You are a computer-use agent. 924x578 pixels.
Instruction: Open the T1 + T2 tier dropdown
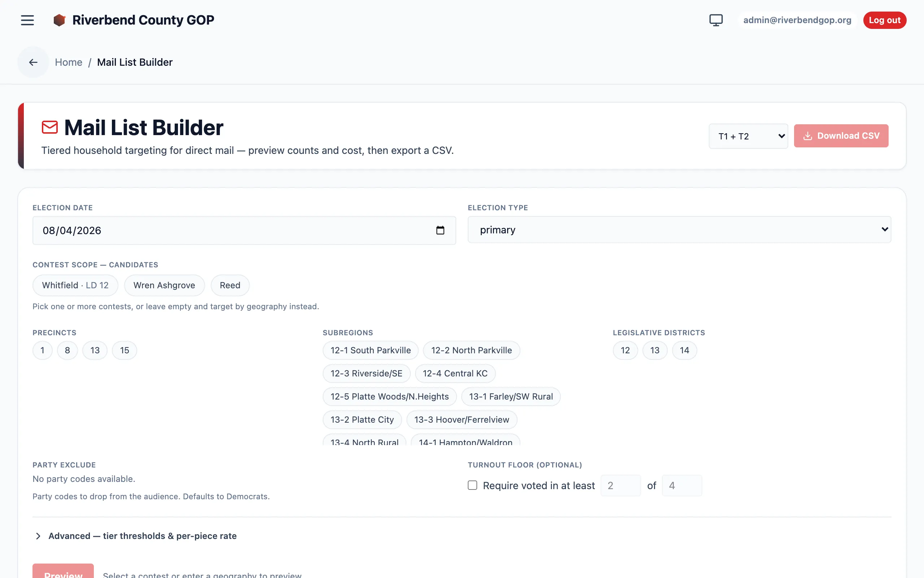[x=748, y=136]
